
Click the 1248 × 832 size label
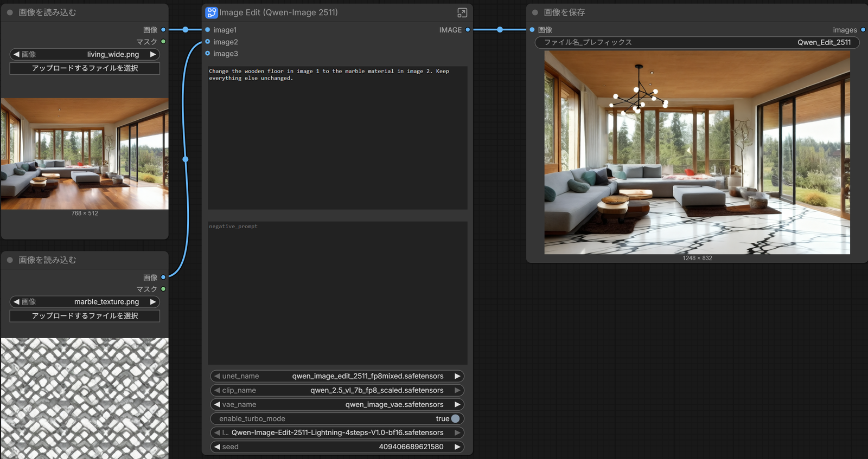point(697,258)
